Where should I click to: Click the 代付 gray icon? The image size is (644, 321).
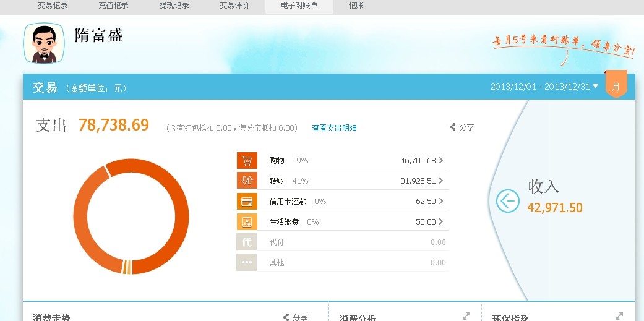pos(246,242)
